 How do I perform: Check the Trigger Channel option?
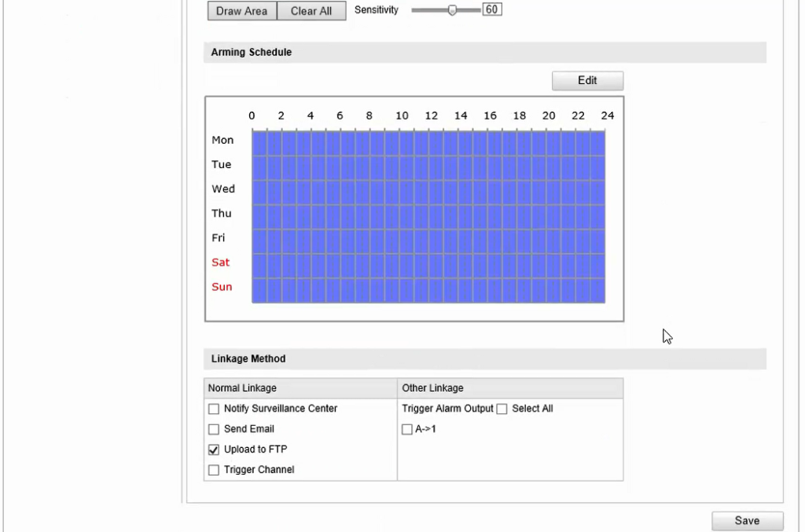pyautogui.click(x=213, y=470)
